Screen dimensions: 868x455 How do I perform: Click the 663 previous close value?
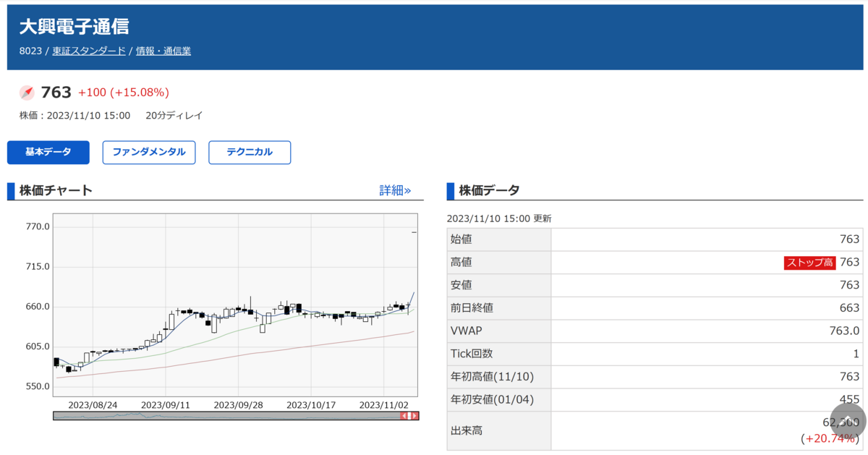[849, 308]
